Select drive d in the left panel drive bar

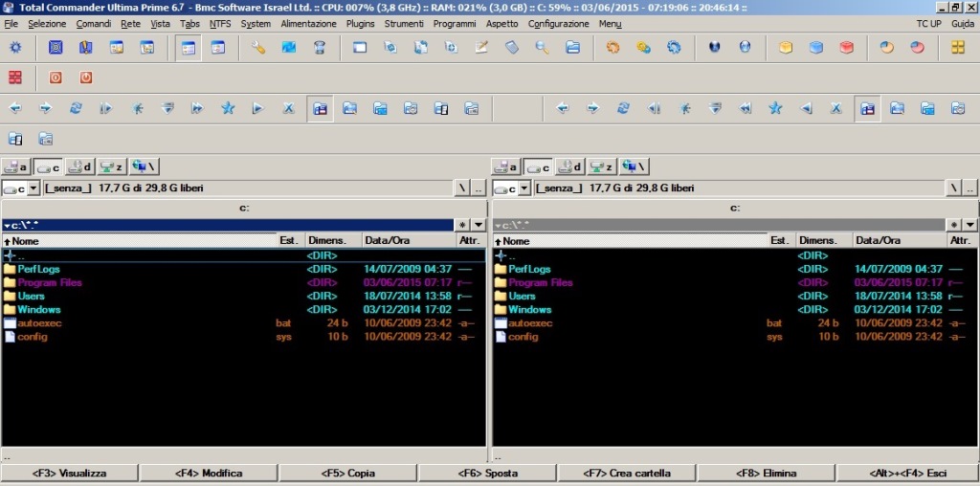[80, 166]
